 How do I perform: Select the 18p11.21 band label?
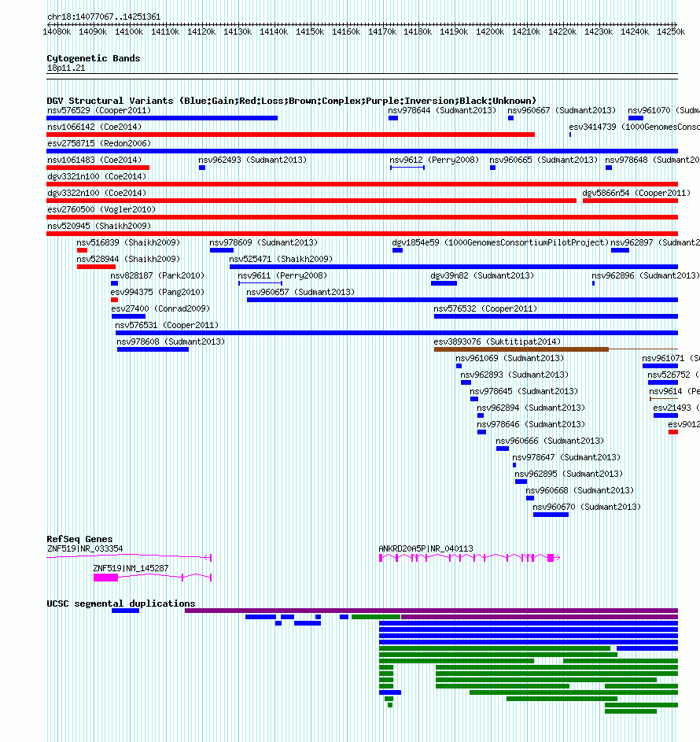pyautogui.click(x=66, y=68)
